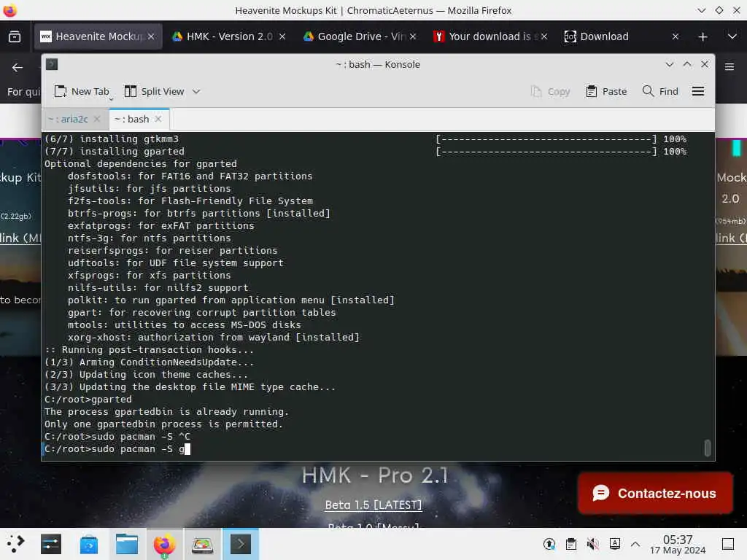Screen dimensions: 747x560
Task: Open a new Firefox tab
Action: click(x=703, y=36)
